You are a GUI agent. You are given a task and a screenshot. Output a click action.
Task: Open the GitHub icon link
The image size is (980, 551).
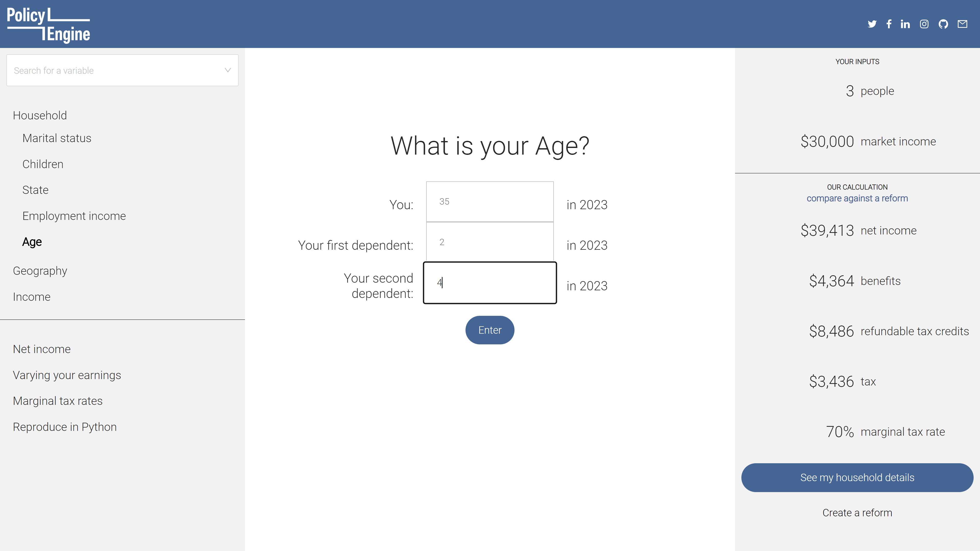[943, 24]
